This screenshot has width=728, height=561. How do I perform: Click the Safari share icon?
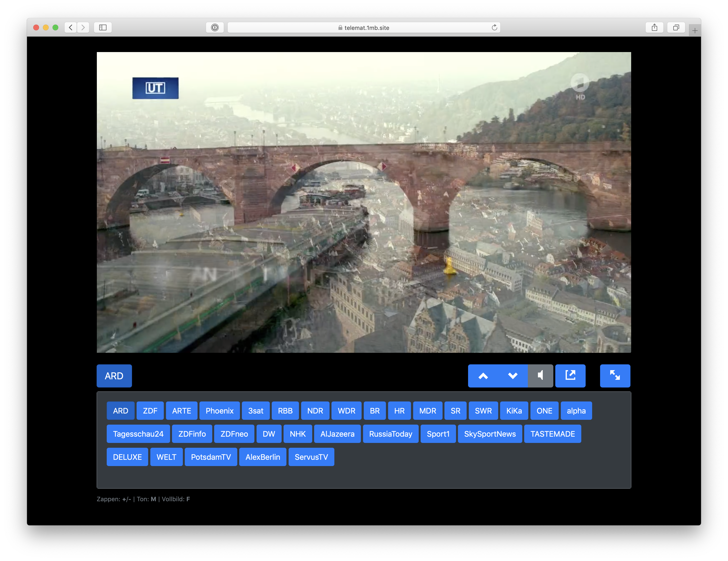click(654, 27)
